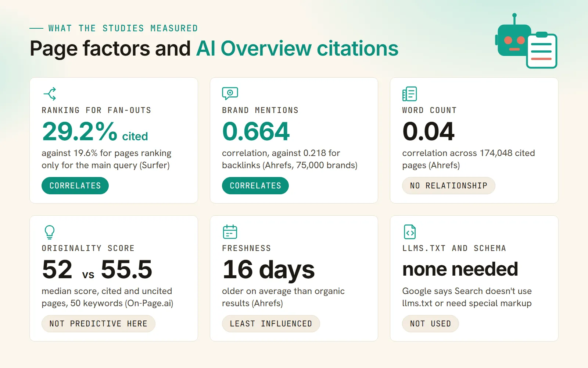The image size is (588, 368).
Task: Click the word count document icon
Action: 409,94
